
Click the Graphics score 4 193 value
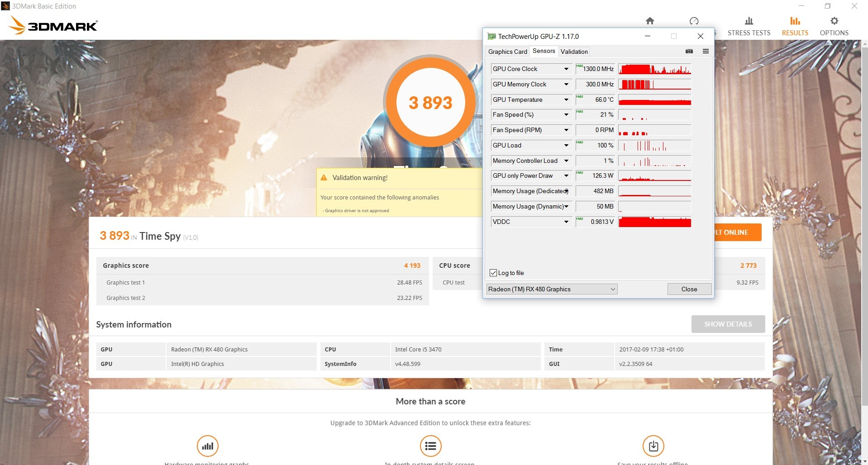coord(412,266)
